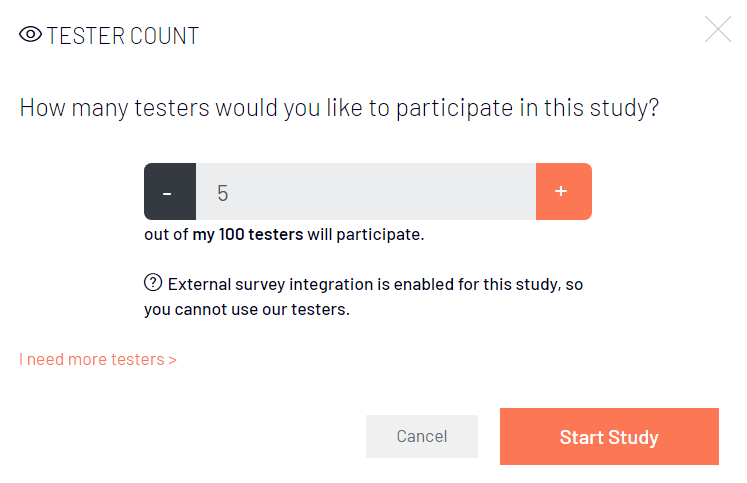
Task: Select the TESTER COUNT title text
Action: click(x=123, y=36)
